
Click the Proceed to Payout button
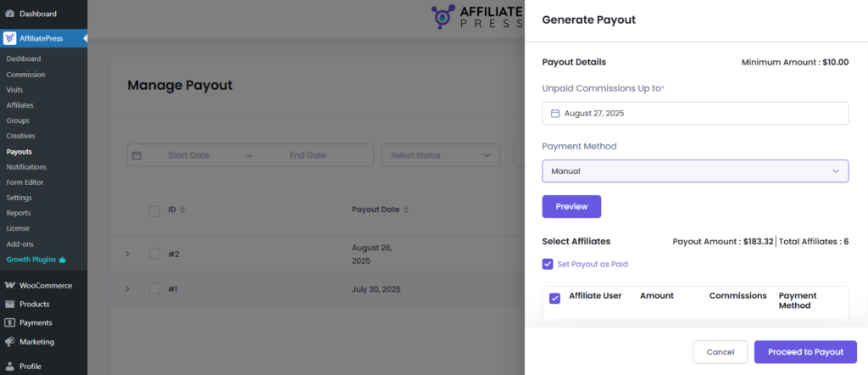click(805, 352)
